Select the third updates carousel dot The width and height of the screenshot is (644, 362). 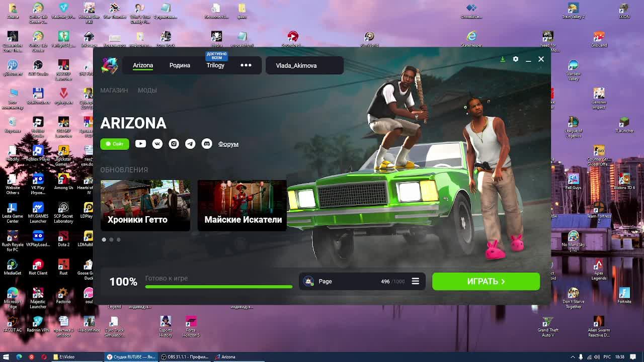(119, 240)
